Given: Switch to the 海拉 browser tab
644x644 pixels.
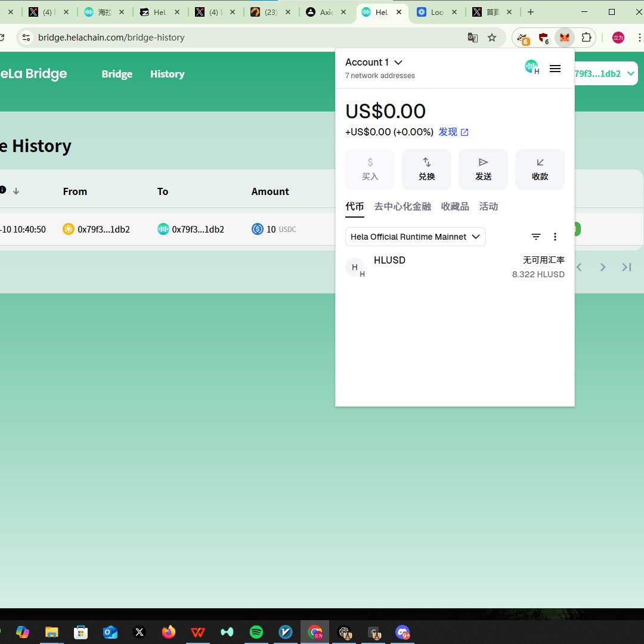Looking at the screenshot, I should point(105,13).
